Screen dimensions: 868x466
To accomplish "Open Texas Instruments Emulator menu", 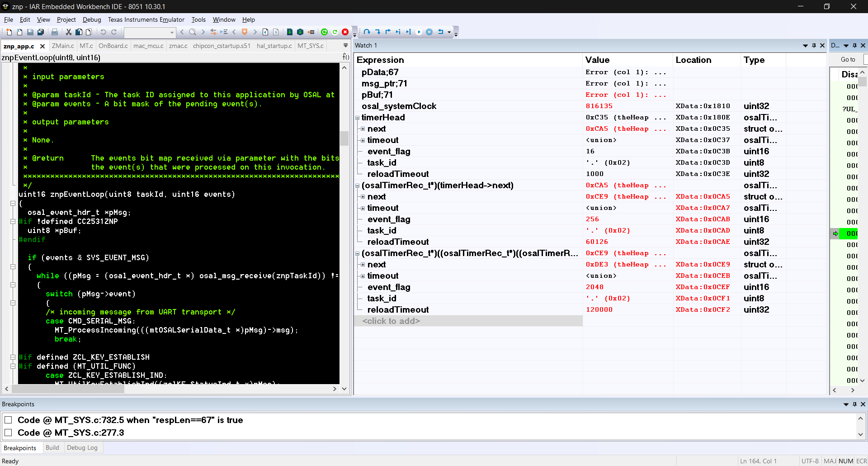I will coord(146,19).
